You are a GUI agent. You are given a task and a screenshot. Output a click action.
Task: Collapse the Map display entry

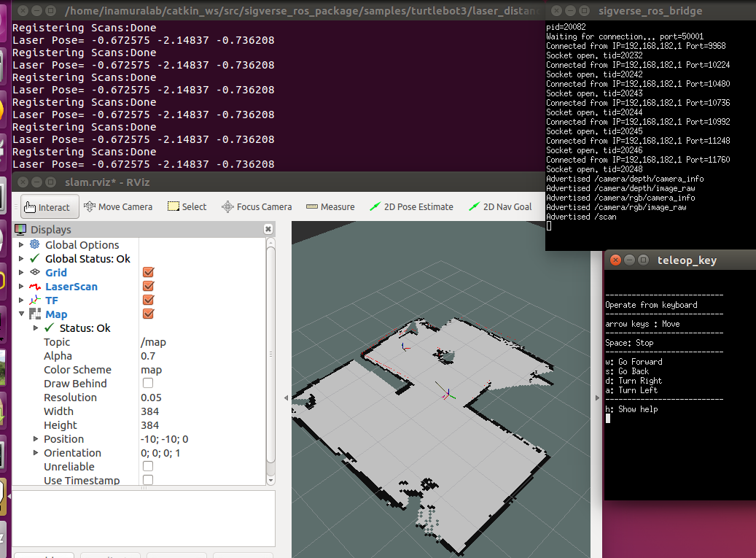tap(21, 314)
